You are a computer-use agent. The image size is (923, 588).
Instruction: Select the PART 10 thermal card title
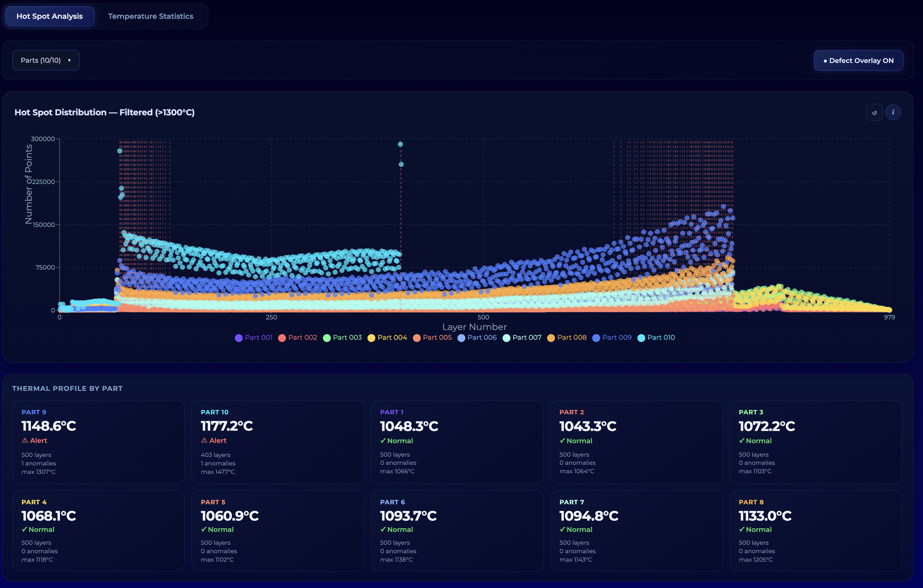[215, 412]
